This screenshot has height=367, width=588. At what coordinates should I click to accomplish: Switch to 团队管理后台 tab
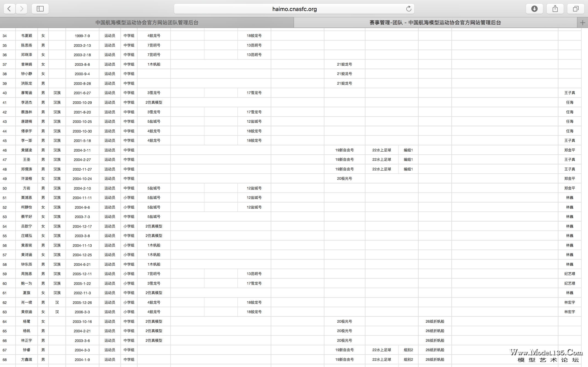tap(147, 22)
